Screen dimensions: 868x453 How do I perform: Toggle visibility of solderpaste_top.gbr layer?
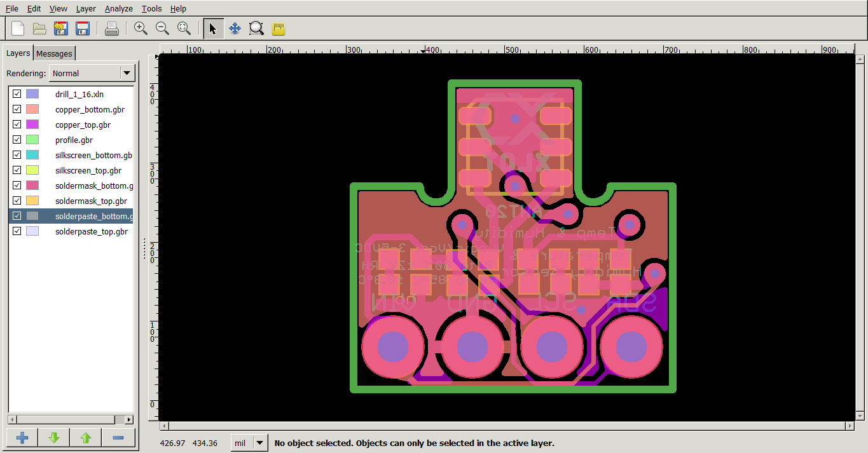click(x=17, y=231)
